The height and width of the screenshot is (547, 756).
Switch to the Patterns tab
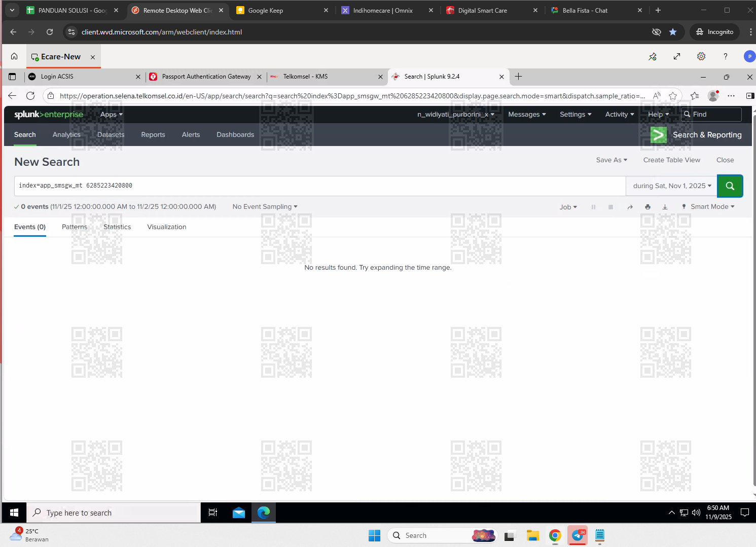75,227
